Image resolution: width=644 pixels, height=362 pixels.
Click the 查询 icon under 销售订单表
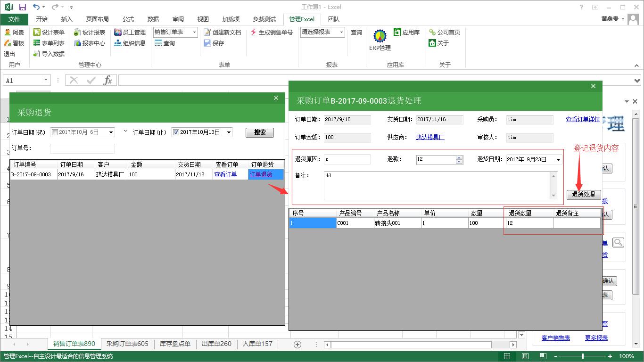(x=158, y=43)
